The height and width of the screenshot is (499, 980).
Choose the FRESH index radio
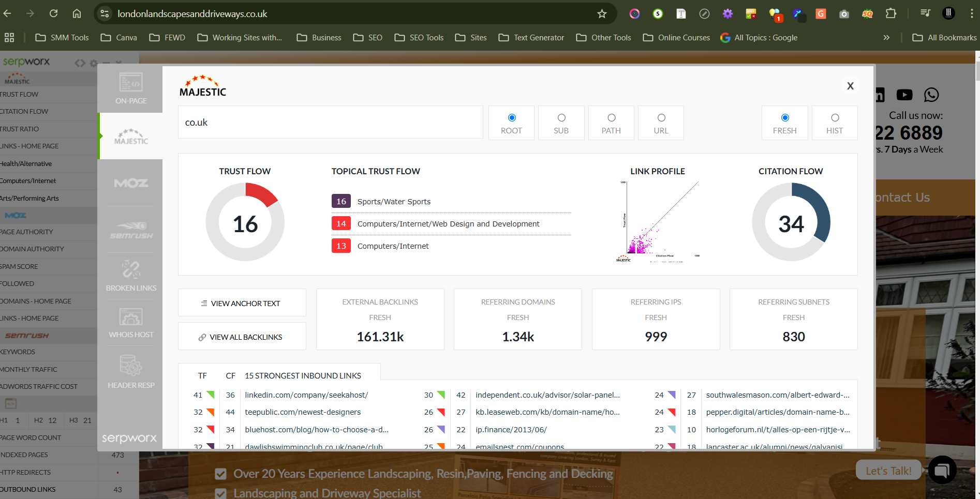pyautogui.click(x=785, y=118)
